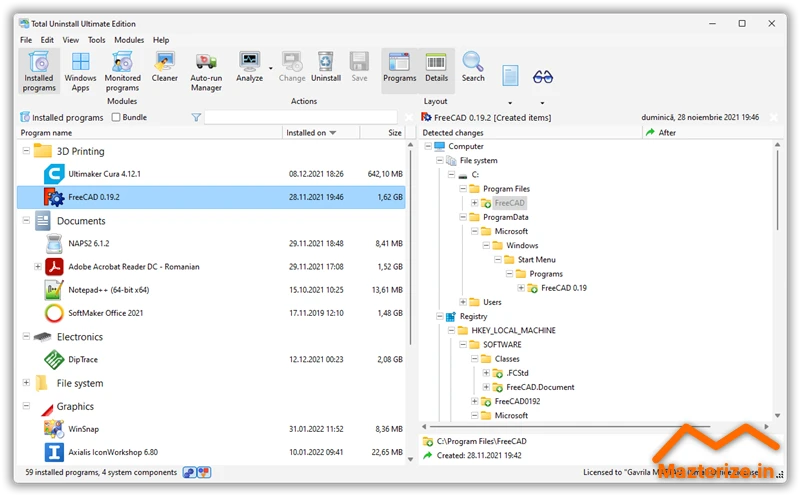Select the Axialis IconWorkshop icon
The image size is (800, 496).
(54, 452)
